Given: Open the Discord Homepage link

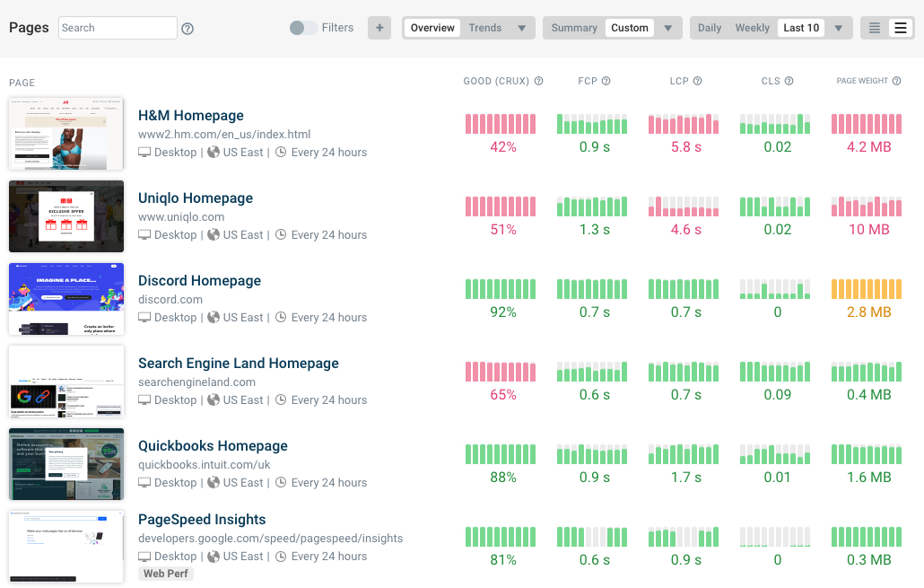Looking at the screenshot, I should point(200,281).
